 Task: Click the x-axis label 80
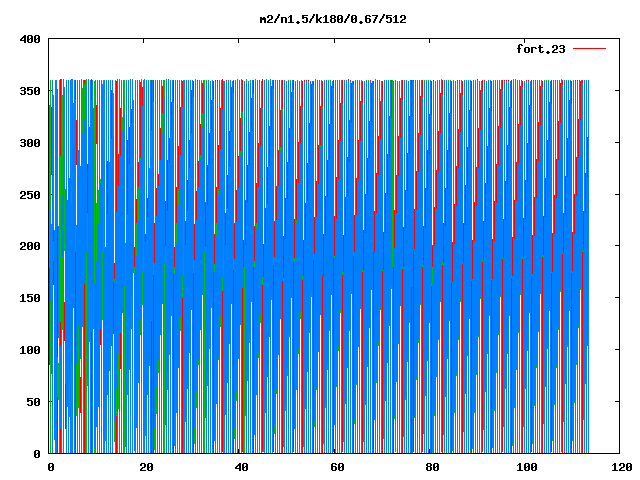coord(432,467)
